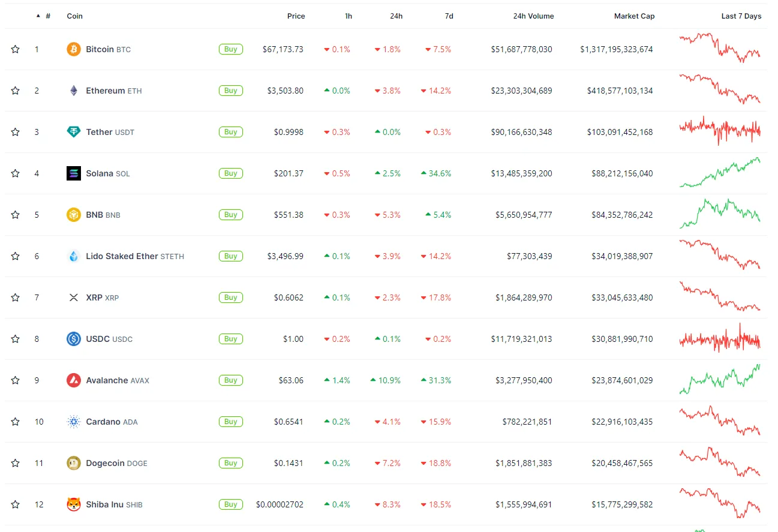This screenshot has height=532, width=778.
Task: Toggle the favorite star for XRP
Action: coord(16,297)
